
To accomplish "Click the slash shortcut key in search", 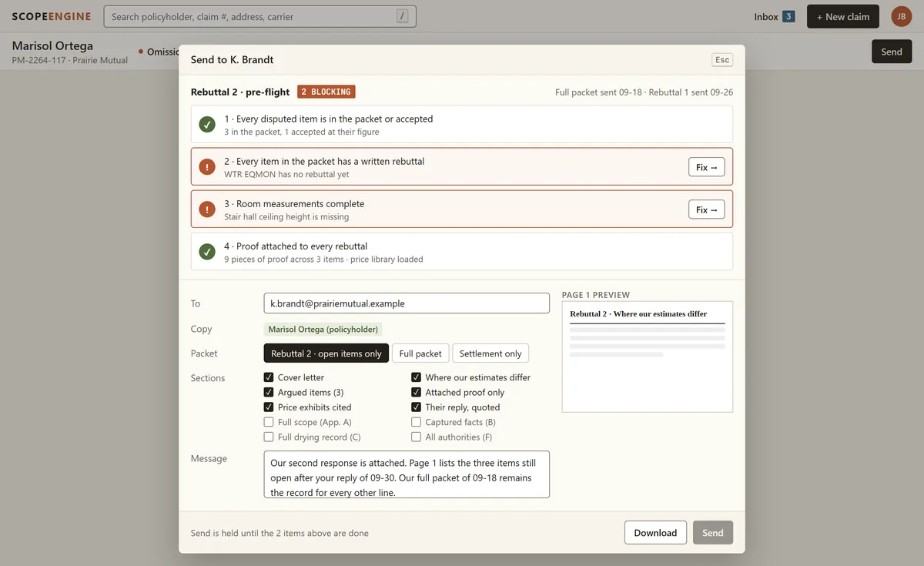I will pyautogui.click(x=402, y=16).
